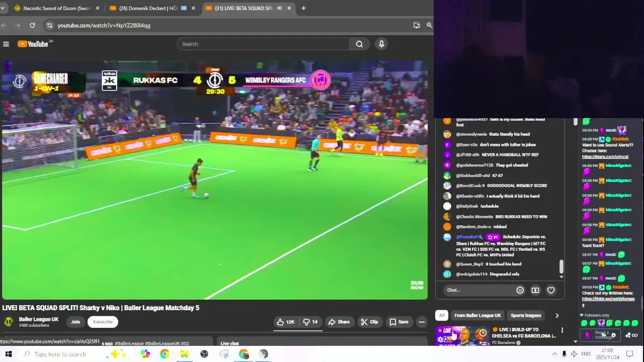Viewport: 644px width, 362px height.
Task: Save the video to a playlist
Action: [398, 322]
